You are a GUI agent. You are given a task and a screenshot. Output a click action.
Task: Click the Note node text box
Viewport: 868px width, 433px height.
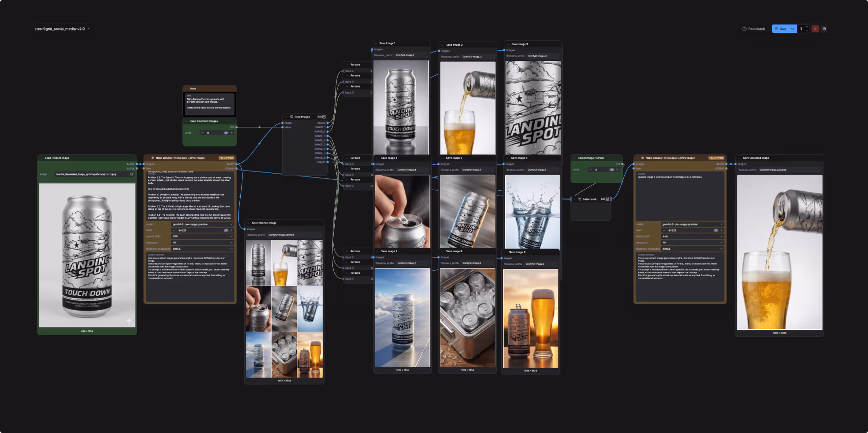pyautogui.click(x=210, y=104)
